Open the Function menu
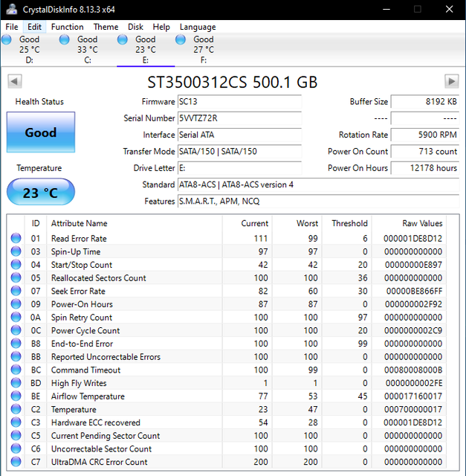Image resolution: width=466 pixels, height=476 pixels. point(68,27)
